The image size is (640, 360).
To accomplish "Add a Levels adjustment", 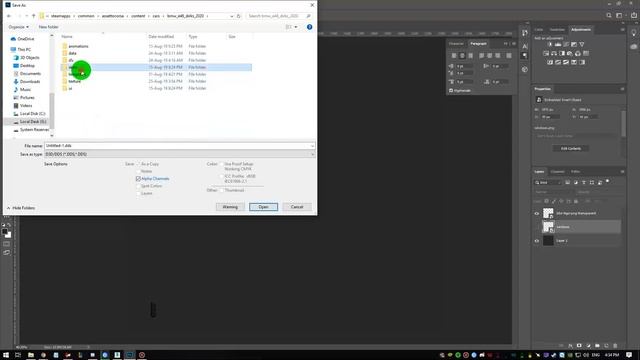I will [x=558, y=44].
